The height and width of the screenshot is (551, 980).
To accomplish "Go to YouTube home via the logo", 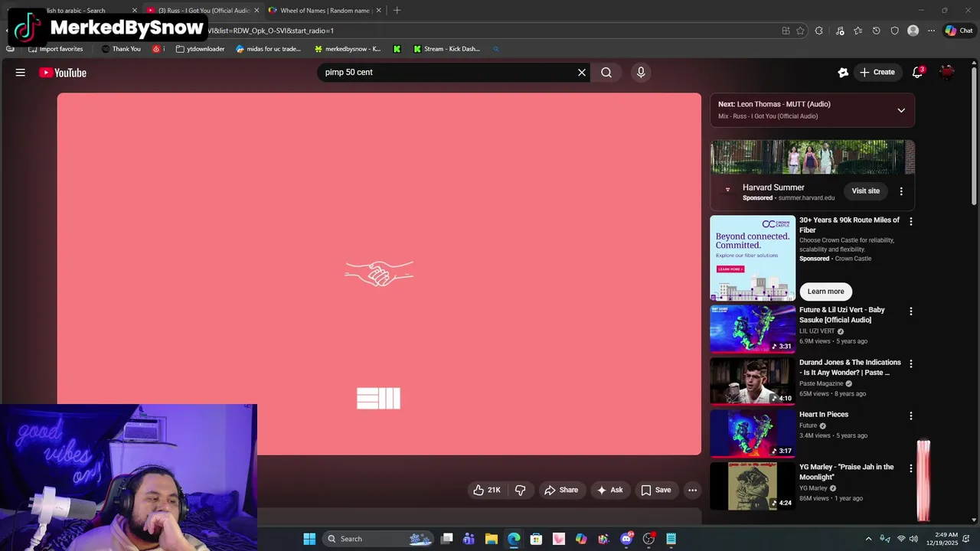I will 63,73.
